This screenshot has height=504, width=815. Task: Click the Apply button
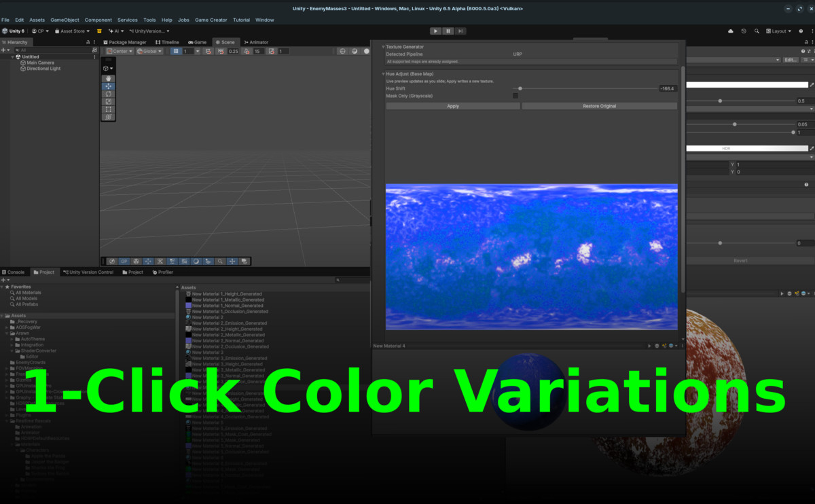click(x=453, y=106)
